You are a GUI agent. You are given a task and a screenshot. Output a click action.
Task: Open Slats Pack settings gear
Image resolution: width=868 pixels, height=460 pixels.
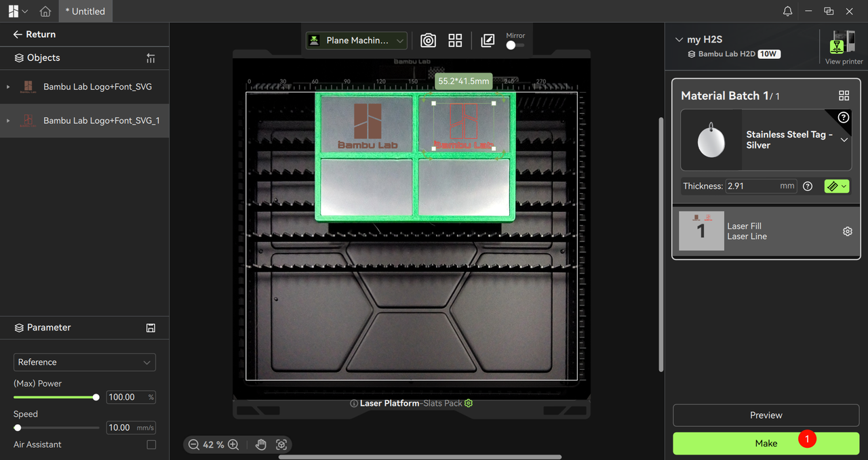469,404
